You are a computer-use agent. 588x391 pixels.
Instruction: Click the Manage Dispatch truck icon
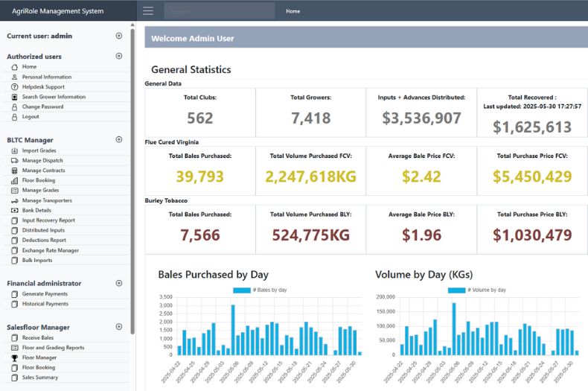15,161
